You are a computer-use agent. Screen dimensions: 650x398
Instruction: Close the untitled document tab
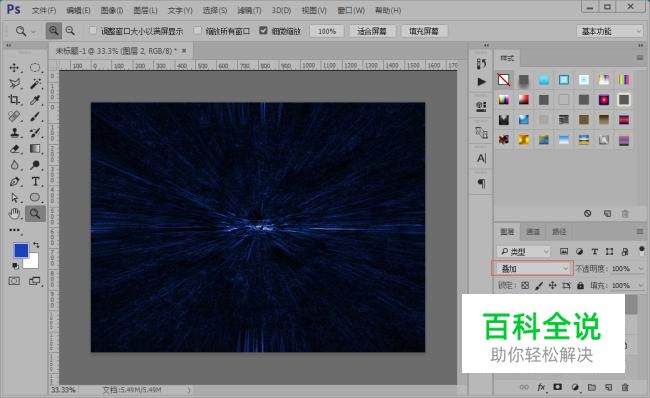click(184, 51)
